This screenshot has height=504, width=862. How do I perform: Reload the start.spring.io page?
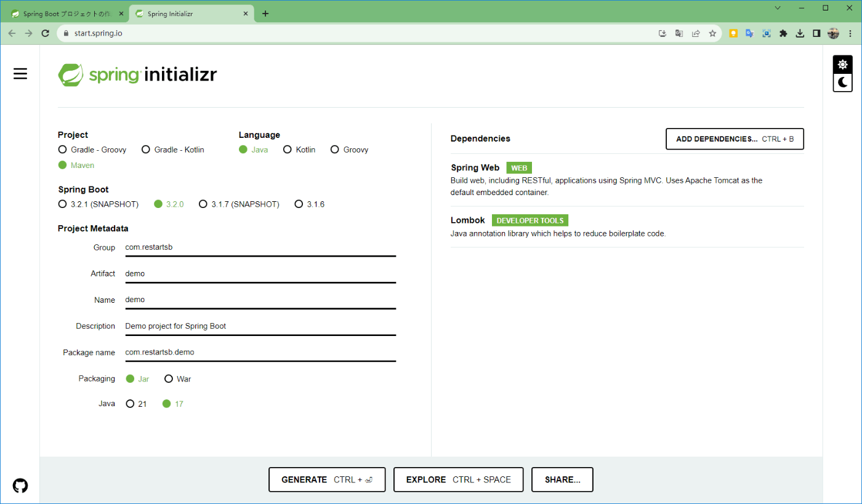[45, 33]
